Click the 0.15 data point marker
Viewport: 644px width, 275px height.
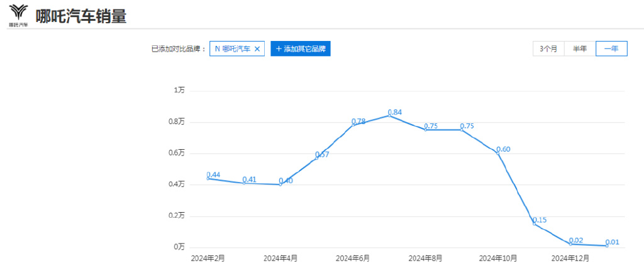[535, 223]
